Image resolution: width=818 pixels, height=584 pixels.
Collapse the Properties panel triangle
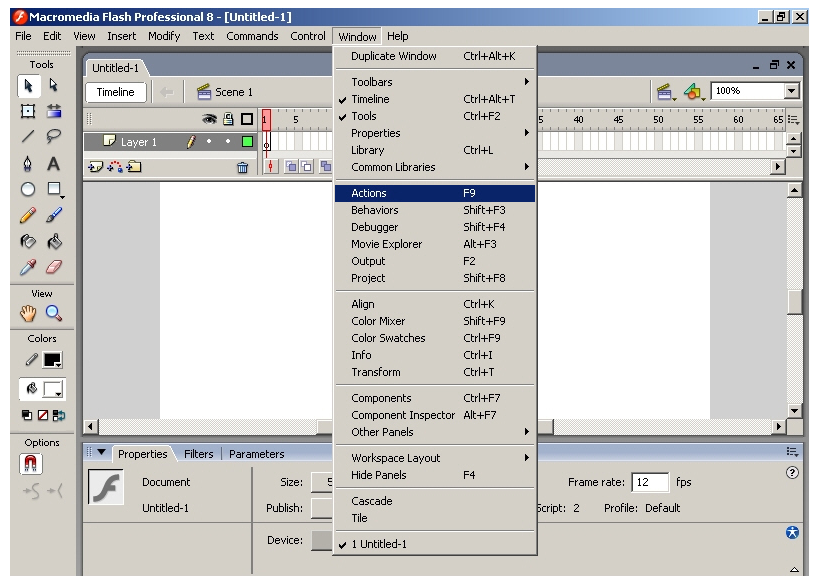tap(101, 452)
